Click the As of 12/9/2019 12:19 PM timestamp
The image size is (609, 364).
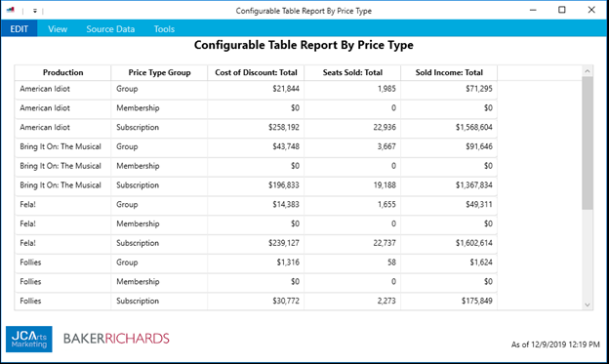[x=555, y=344]
